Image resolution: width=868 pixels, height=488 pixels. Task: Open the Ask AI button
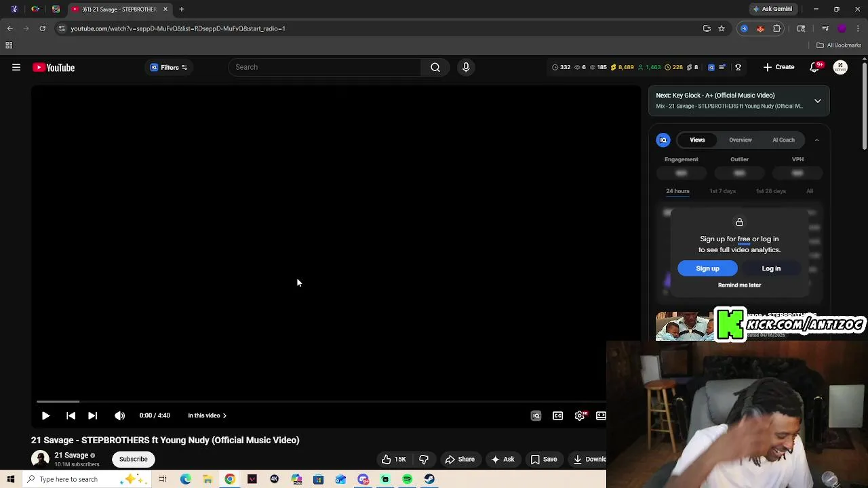(502, 460)
